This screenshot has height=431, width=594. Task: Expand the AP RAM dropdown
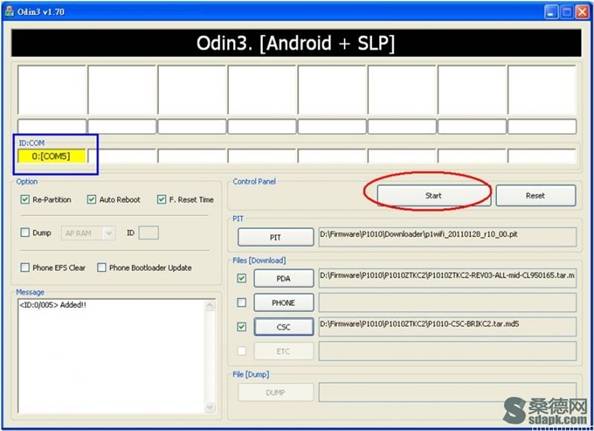(x=109, y=233)
